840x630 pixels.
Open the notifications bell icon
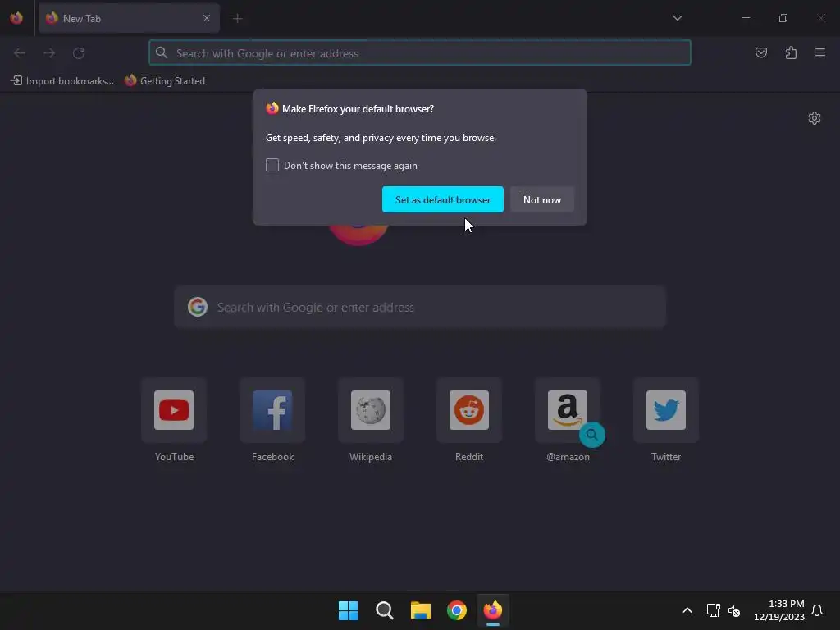[x=818, y=610]
